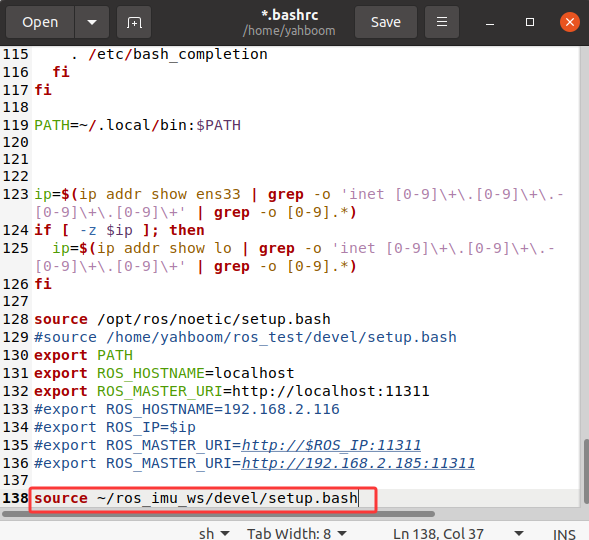The width and height of the screenshot is (589, 540).
Task: Click line 128 source /opt/ros/noetic/setup.bash
Action: coord(182,319)
